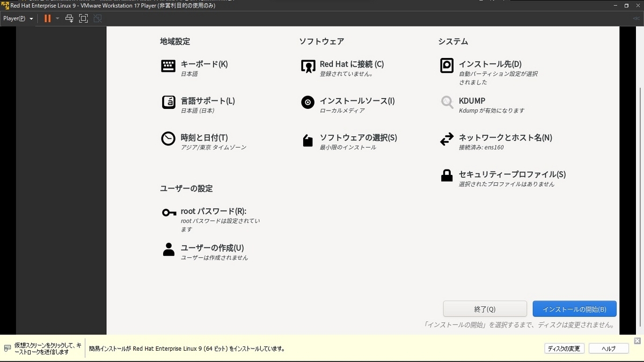Viewport: 644px width, 362px height.
Task: Click the Red Hat connection certificate icon
Action: pos(308,66)
